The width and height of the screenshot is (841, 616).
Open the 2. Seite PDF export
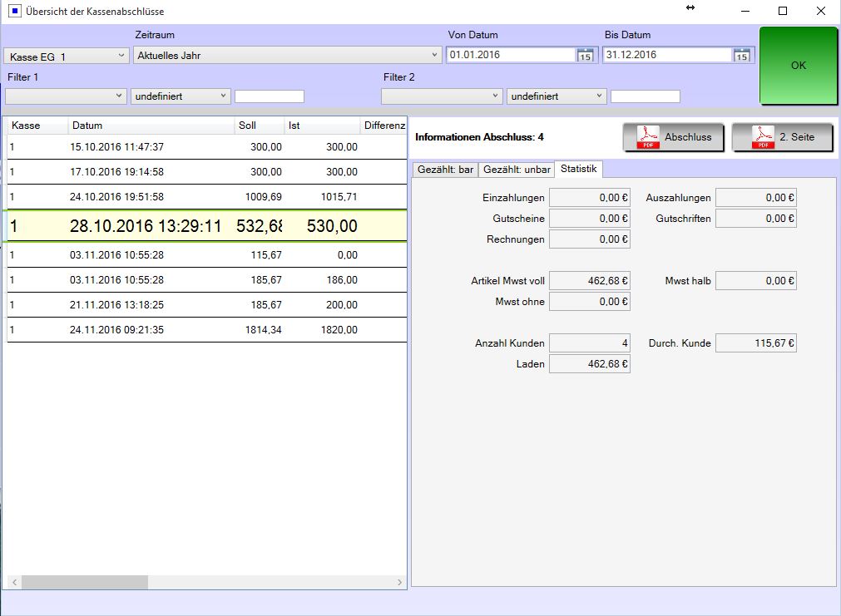pyautogui.click(x=782, y=137)
